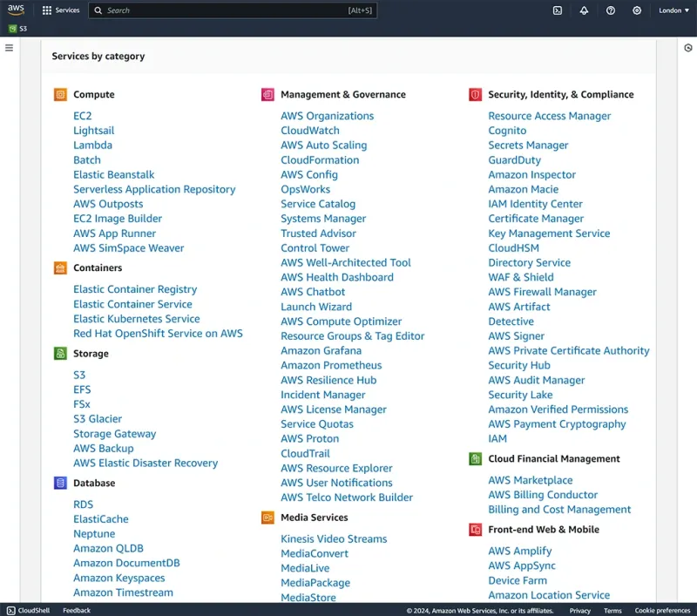The height and width of the screenshot is (616, 697).
Task: Click the Storage category icon
Action: 59,354
